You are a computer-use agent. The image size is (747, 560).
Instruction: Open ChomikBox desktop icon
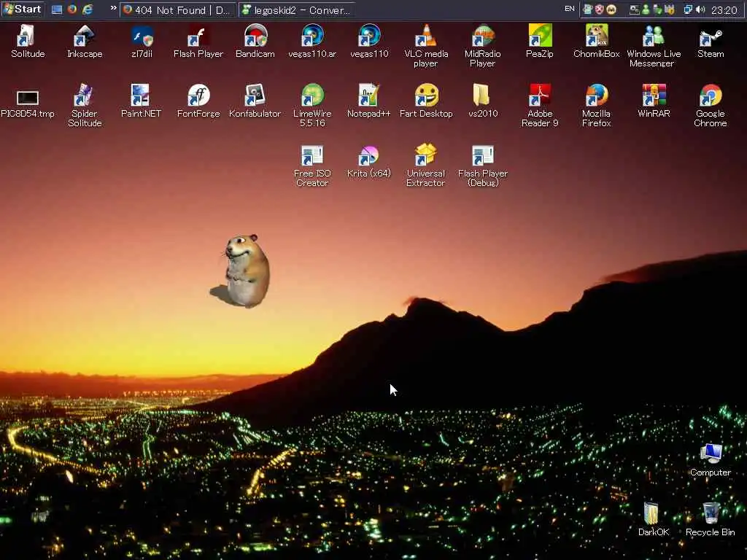597,42
